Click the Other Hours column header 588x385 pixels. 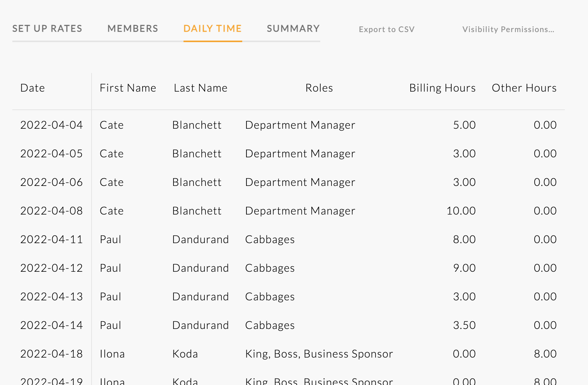tap(524, 88)
